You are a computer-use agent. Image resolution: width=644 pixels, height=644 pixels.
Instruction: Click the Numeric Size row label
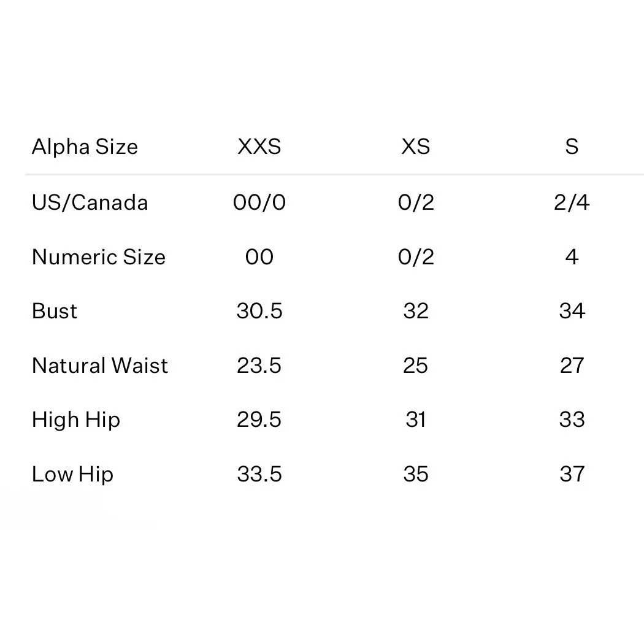point(98,256)
